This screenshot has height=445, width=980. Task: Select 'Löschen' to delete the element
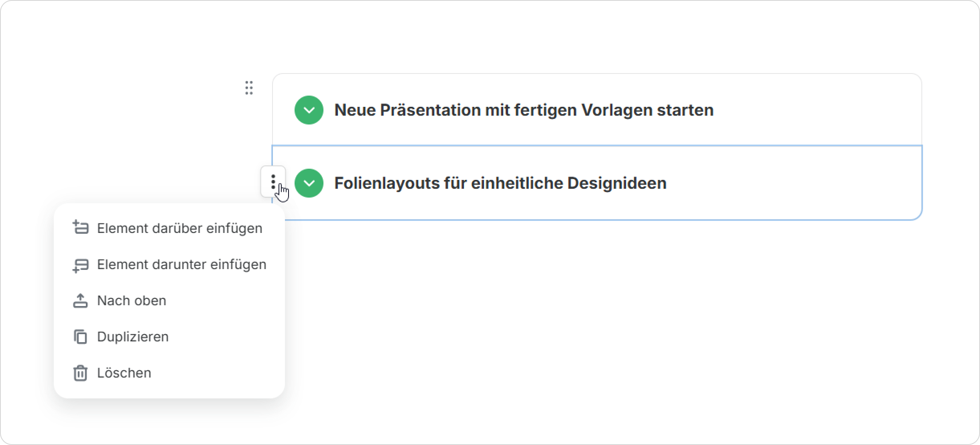coord(124,373)
